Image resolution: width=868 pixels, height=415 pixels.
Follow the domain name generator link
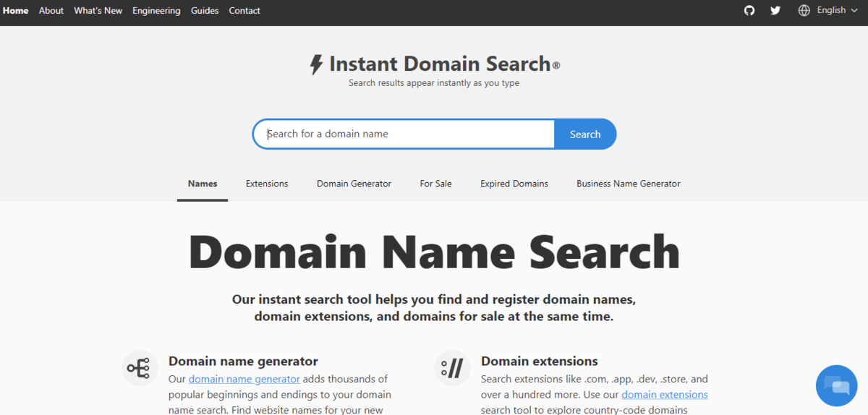(244, 379)
